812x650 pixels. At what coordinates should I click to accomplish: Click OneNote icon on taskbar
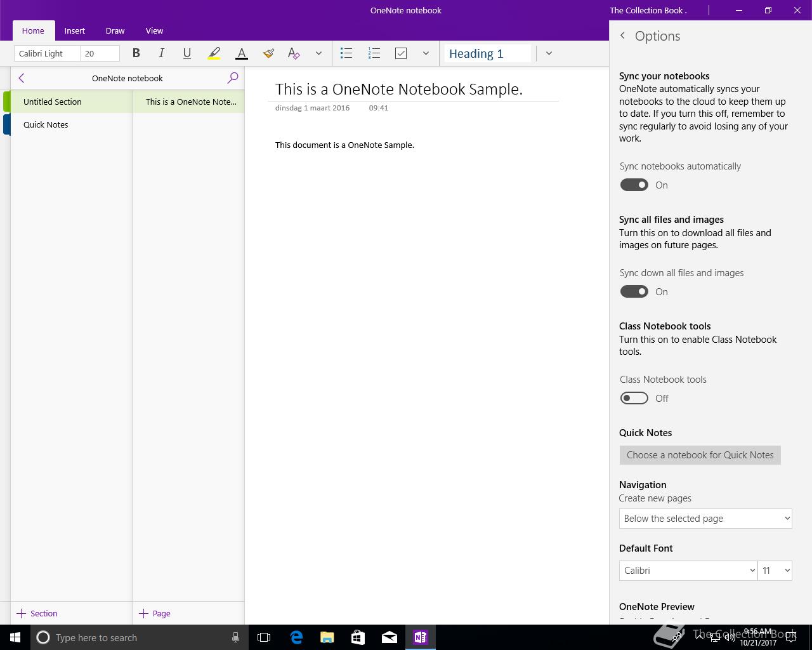[x=421, y=637]
